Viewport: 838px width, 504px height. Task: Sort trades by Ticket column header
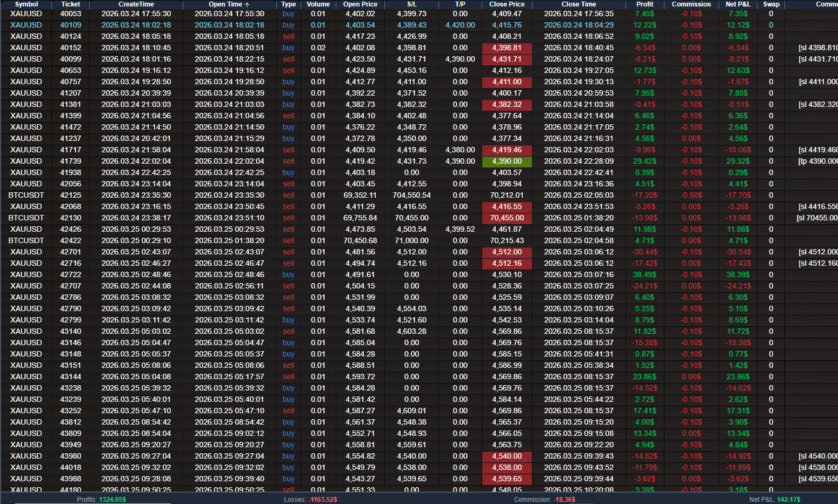click(70, 4)
